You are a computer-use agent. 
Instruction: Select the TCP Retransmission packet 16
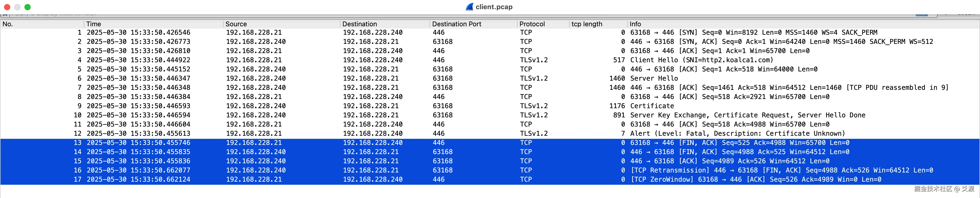[490, 170]
